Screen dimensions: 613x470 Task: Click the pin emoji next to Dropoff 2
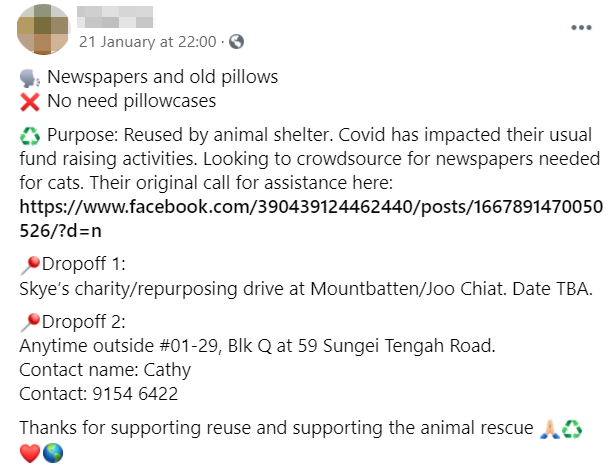[x=28, y=323]
